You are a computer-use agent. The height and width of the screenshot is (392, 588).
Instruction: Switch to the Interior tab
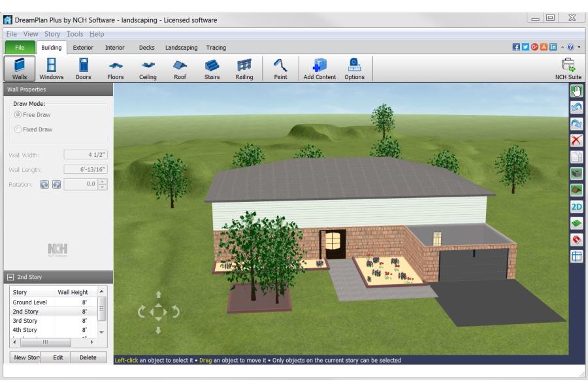(114, 48)
